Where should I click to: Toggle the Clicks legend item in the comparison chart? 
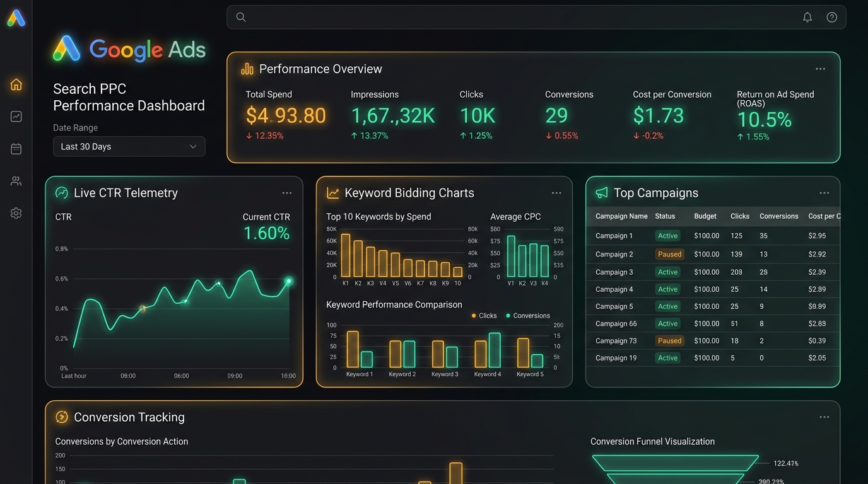coord(484,316)
